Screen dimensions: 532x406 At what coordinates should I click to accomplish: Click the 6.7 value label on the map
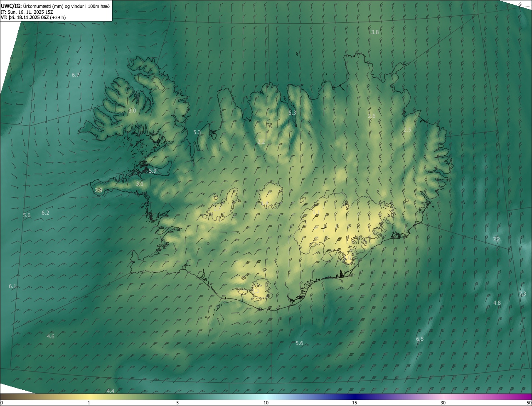click(76, 75)
